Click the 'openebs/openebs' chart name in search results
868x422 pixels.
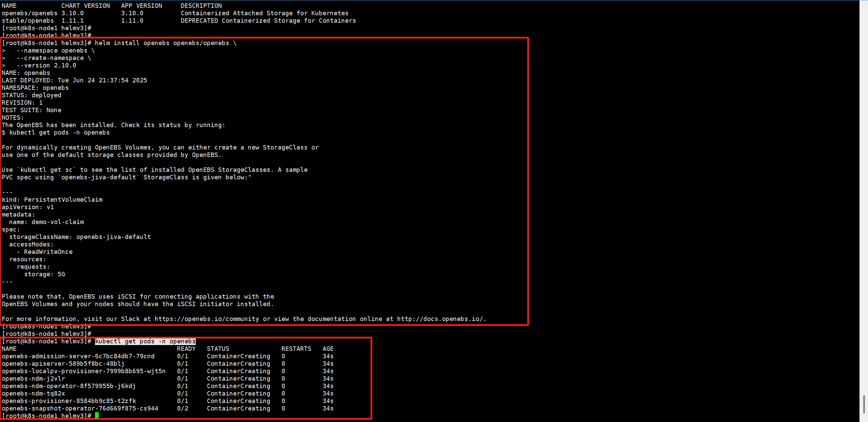coord(30,13)
